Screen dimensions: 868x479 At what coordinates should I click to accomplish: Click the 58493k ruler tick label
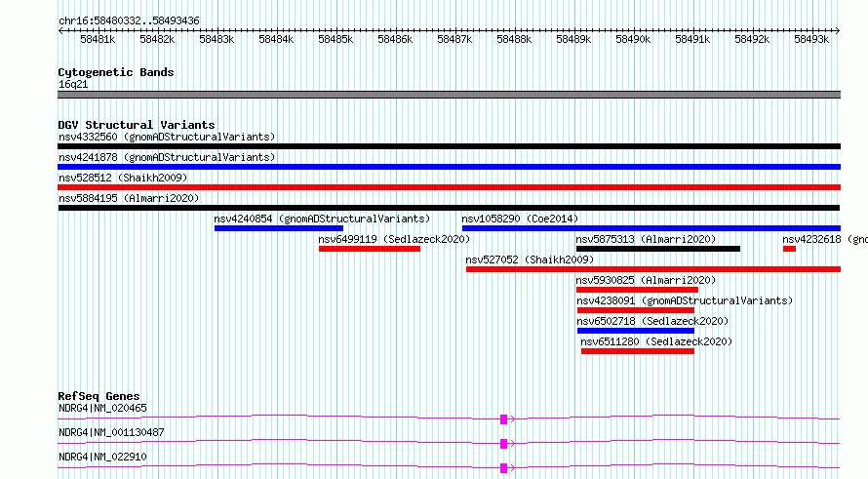(x=811, y=39)
